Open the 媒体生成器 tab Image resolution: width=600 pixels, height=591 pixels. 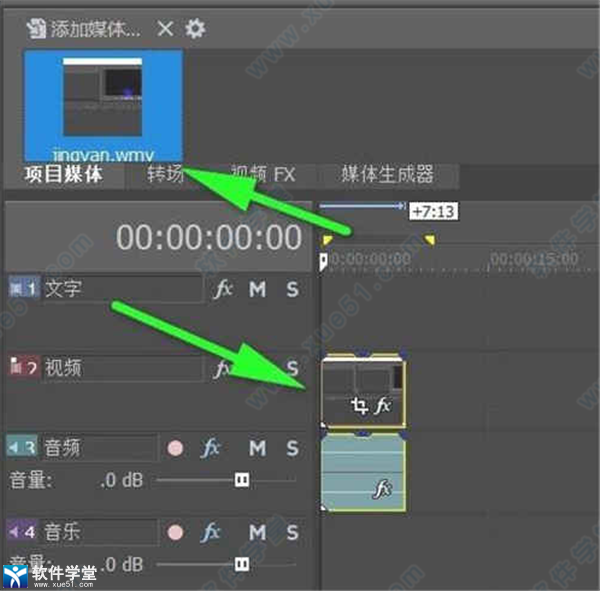[387, 175]
